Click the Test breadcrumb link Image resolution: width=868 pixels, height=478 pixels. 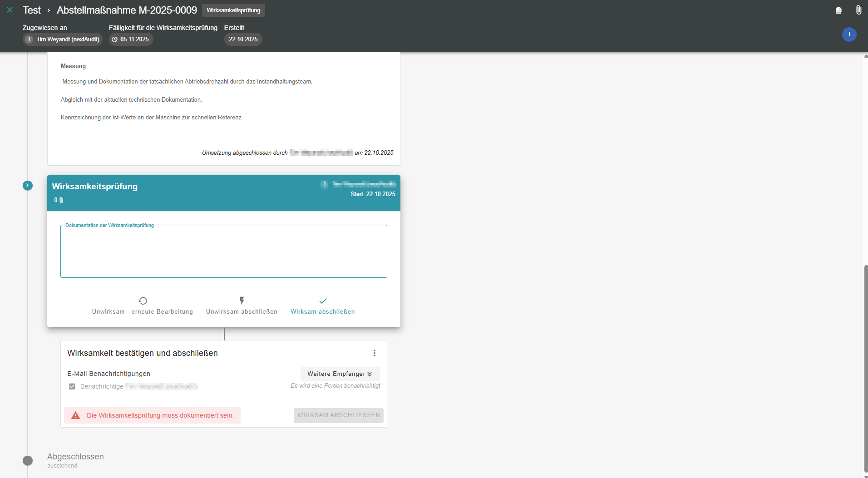coord(31,10)
